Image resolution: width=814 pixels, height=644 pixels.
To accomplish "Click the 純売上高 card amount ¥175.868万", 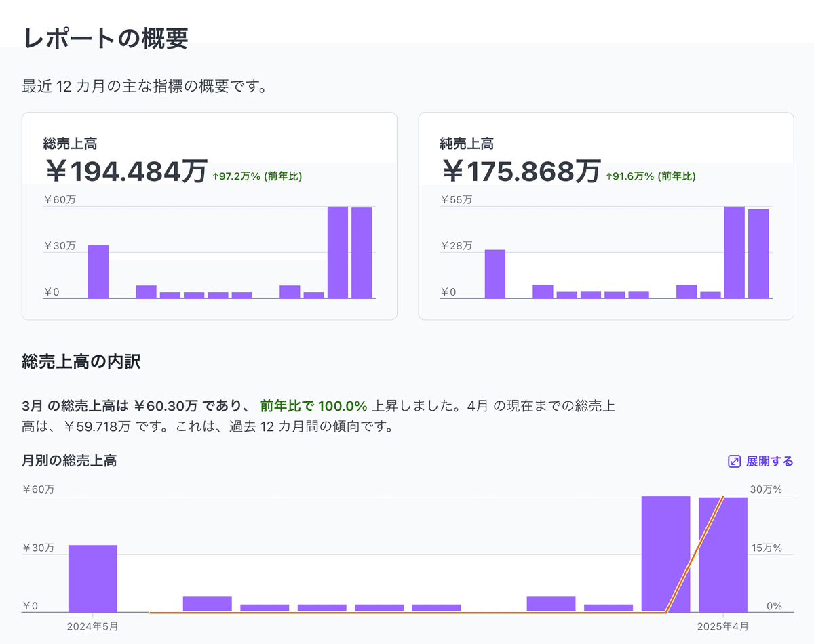I will (522, 172).
